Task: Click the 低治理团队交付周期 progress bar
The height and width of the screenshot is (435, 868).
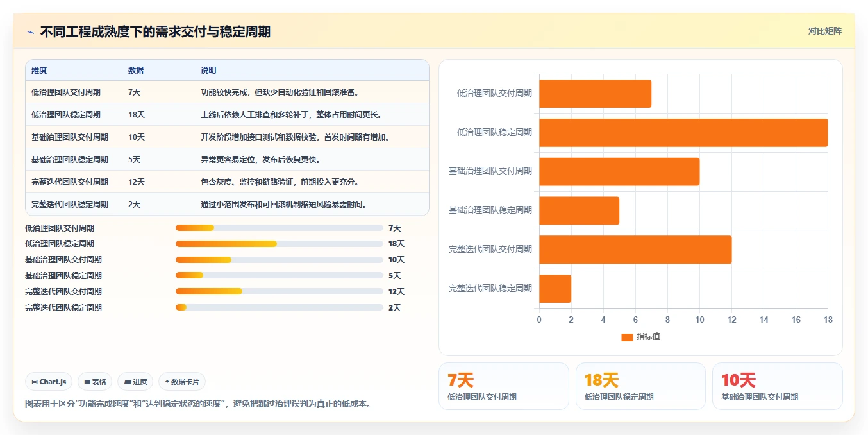Action: (280, 228)
